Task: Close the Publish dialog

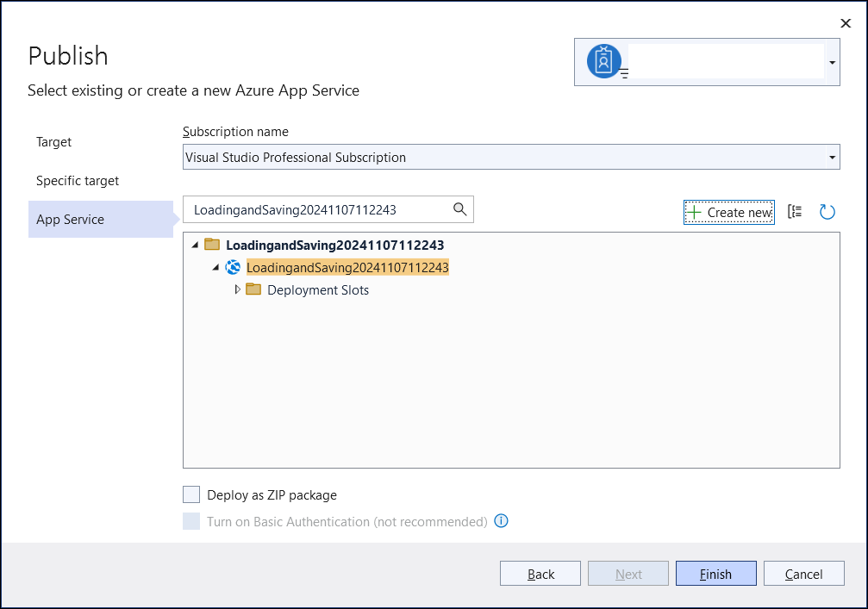Action: (x=846, y=23)
